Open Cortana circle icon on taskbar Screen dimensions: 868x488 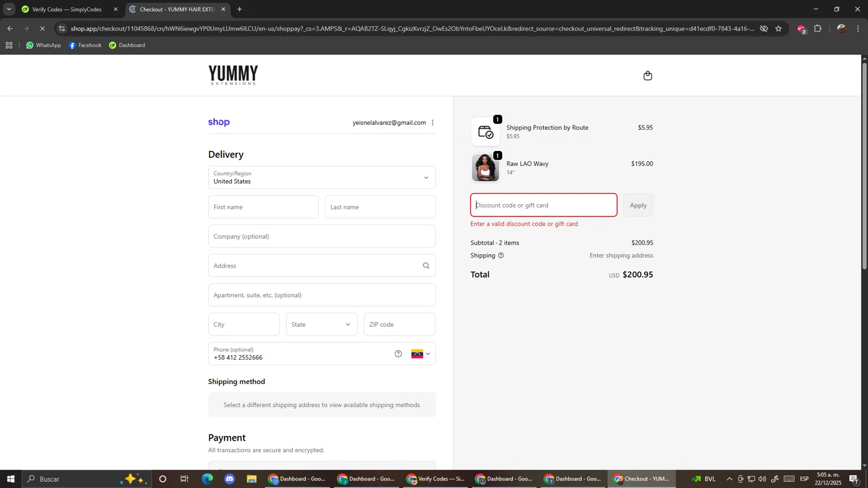pos(163,479)
